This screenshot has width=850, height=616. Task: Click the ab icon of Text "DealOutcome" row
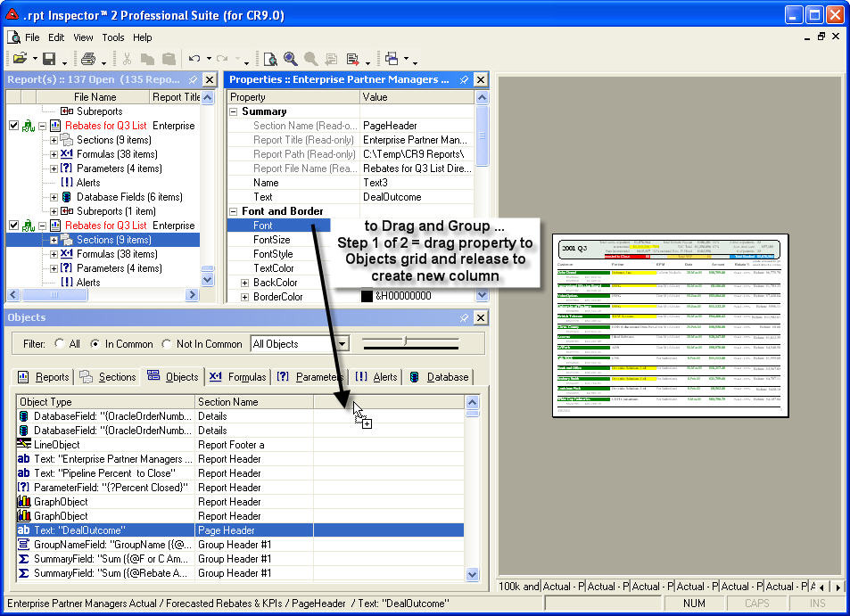coord(23,530)
